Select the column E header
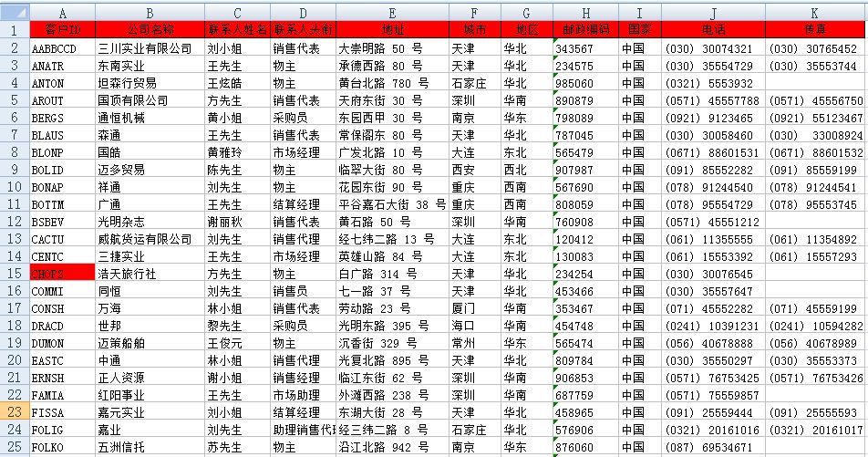The width and height of the screenshot is (868, 457). click(x=392, y=12)
